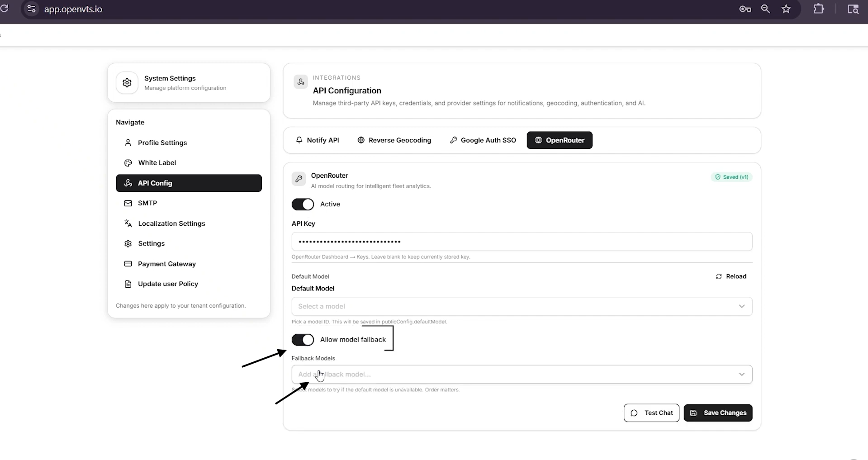868x460 pixels.
Task: Click the OpenRouter key icon
Action: coord(299,179)
